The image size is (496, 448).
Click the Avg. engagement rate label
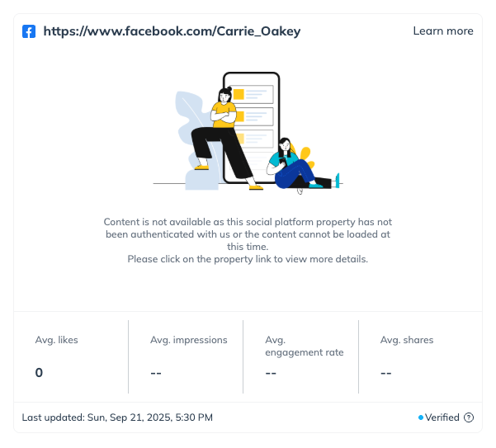304,346
